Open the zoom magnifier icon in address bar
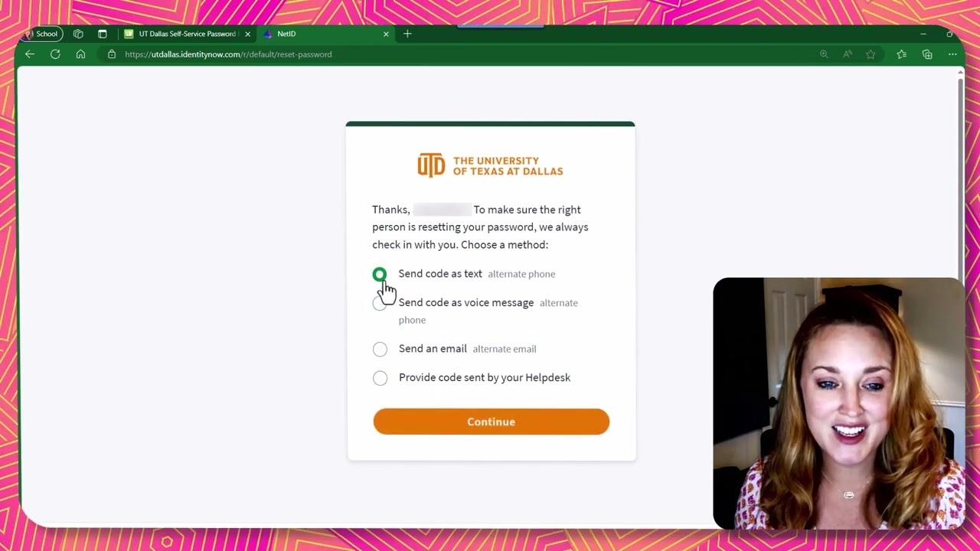The height and width of the screenshot is (551, 980). [824, 54]
